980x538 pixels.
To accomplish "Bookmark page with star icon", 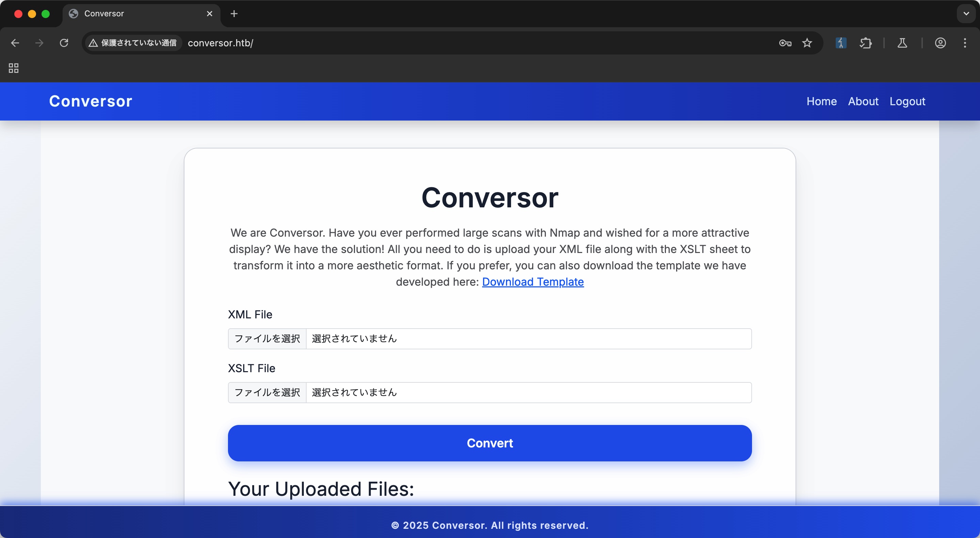I will point(807,43).
